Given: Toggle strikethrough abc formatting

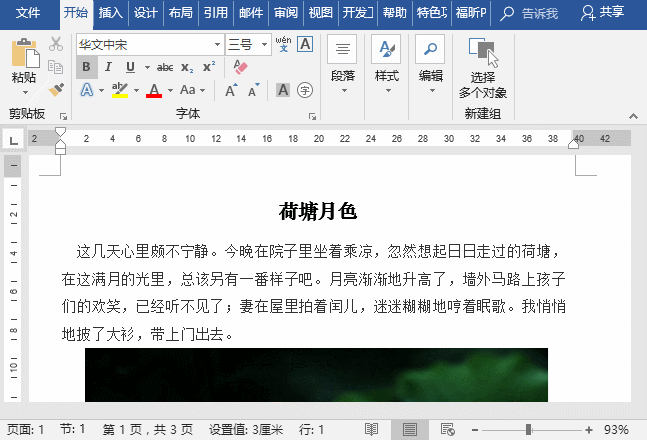Looking at the screenshot, I should pos(165,67).
